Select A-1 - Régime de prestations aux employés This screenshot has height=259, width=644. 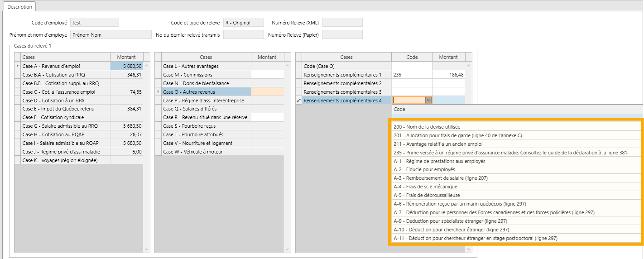coord(517,161)
